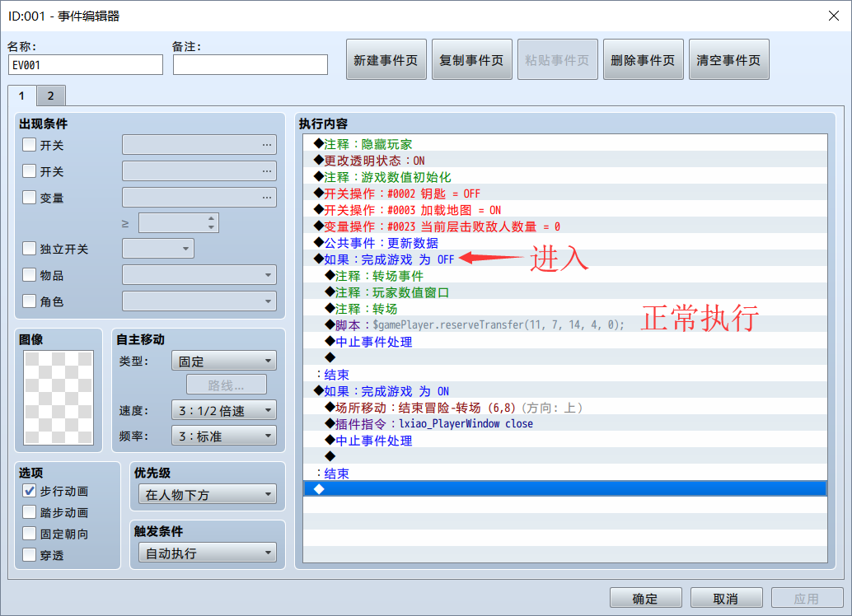This screenshot has height=616, width=852.
Task: Click the empty 备注 input field
Action: 250,64
